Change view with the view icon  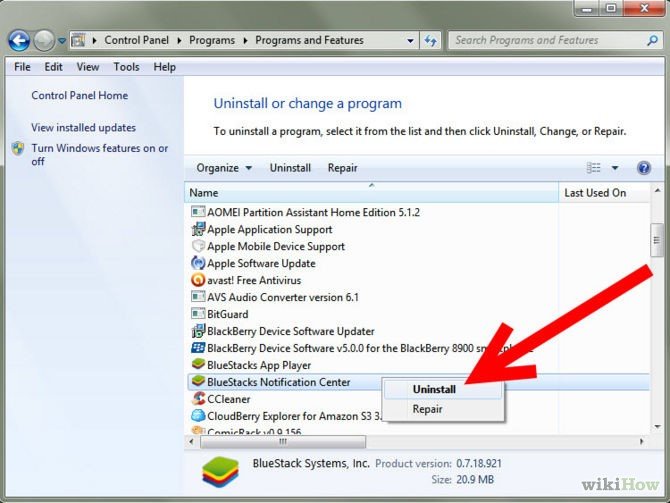point(593,168)
